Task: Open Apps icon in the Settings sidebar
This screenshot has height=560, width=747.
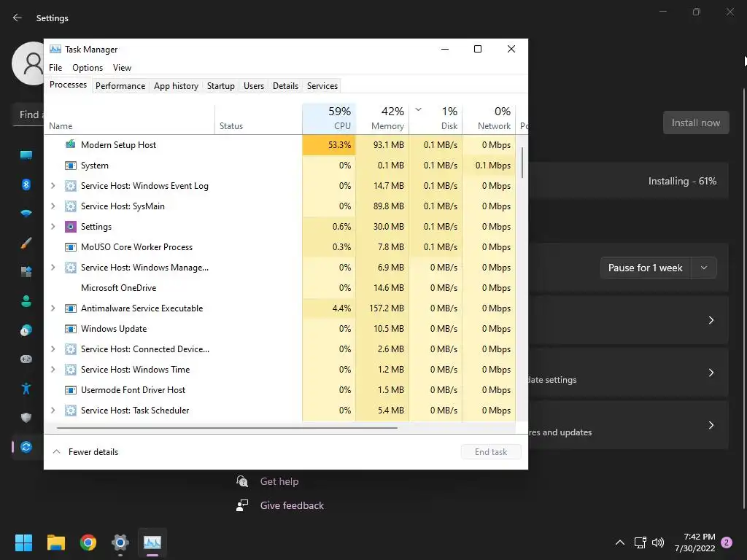Action: pos(26,272)
